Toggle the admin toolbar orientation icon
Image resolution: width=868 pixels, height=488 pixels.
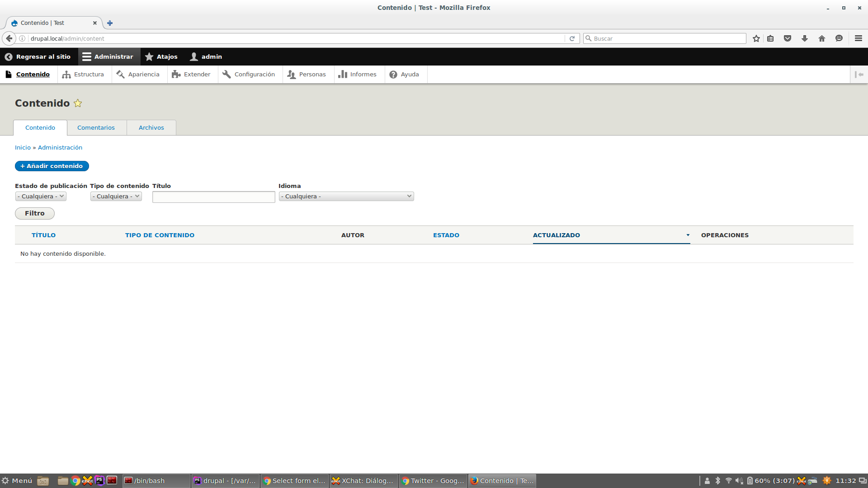click(x=859, y=75)
